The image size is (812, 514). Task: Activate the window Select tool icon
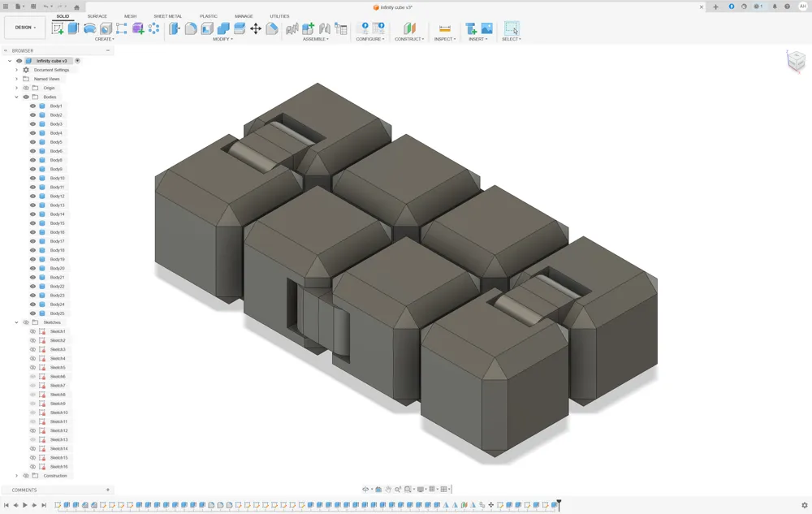pyautogui.click(x=511, y=28)
